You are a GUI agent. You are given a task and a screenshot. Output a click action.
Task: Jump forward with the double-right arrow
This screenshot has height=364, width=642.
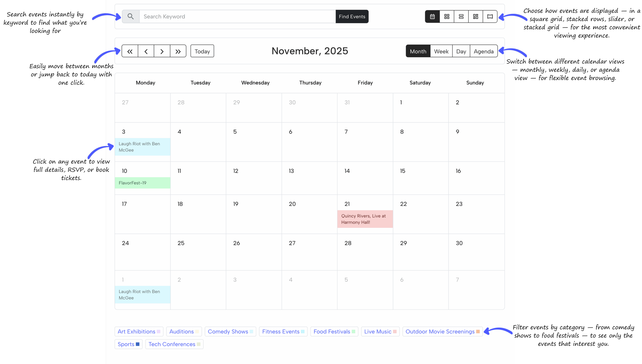click(178, 51)
